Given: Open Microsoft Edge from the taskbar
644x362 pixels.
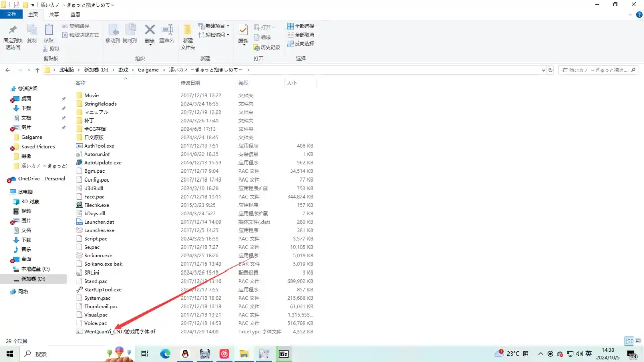Looking at the screenshot, I should (165, 354).
